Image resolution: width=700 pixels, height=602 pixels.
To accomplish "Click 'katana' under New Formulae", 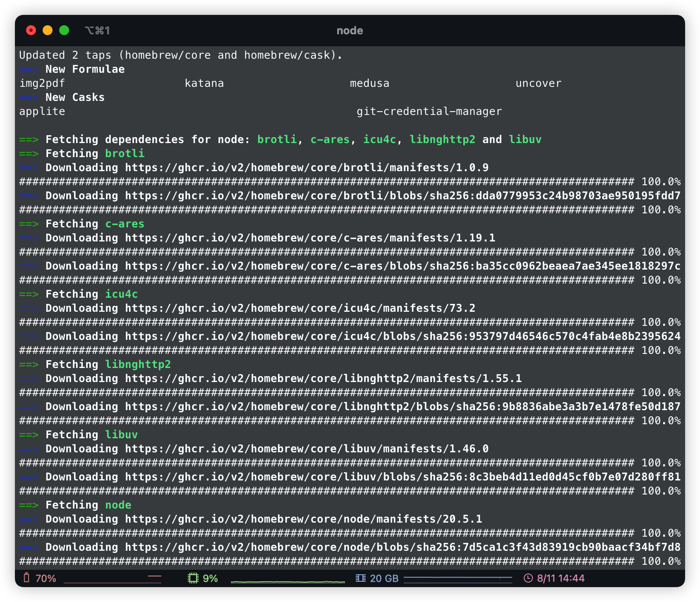I will [204, 83].
